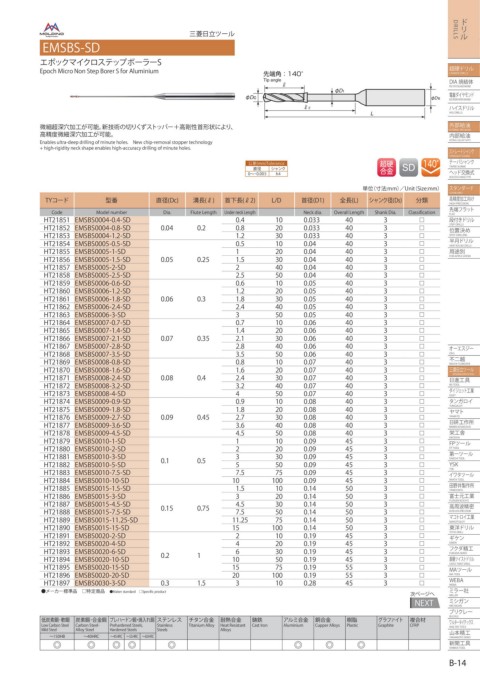
Task: Check the classification box for HT21856
Action: point(422,259)
